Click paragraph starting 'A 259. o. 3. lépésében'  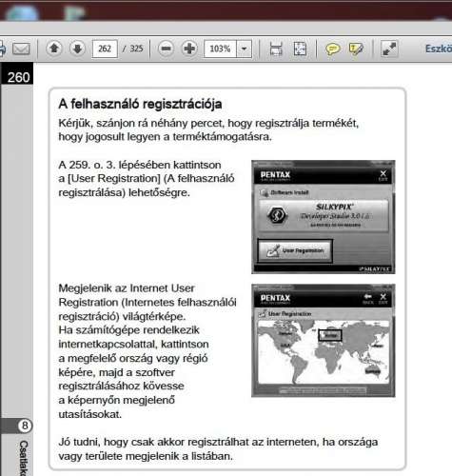[147, 179]
